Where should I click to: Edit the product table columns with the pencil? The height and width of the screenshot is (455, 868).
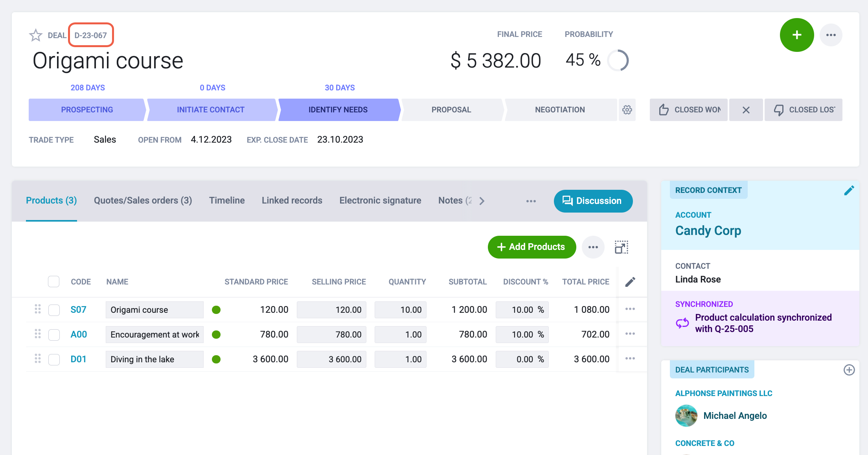click(x=630, y=282)
